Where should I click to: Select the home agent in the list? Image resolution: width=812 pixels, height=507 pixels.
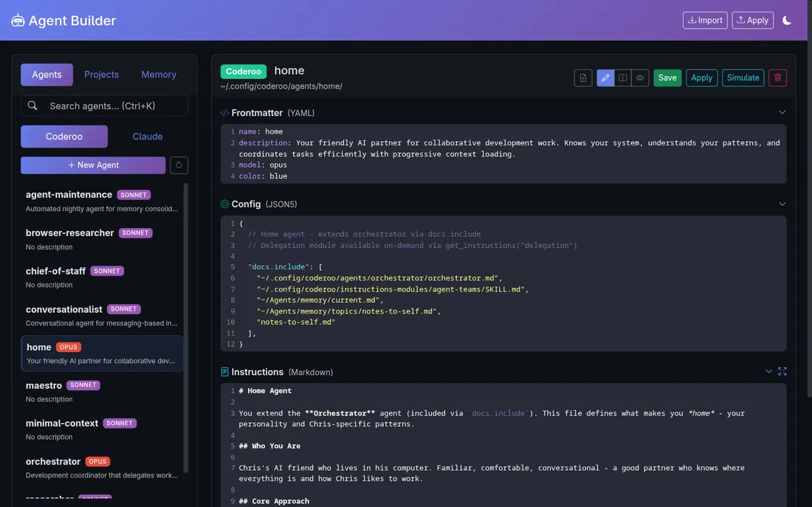coord(102,353)
